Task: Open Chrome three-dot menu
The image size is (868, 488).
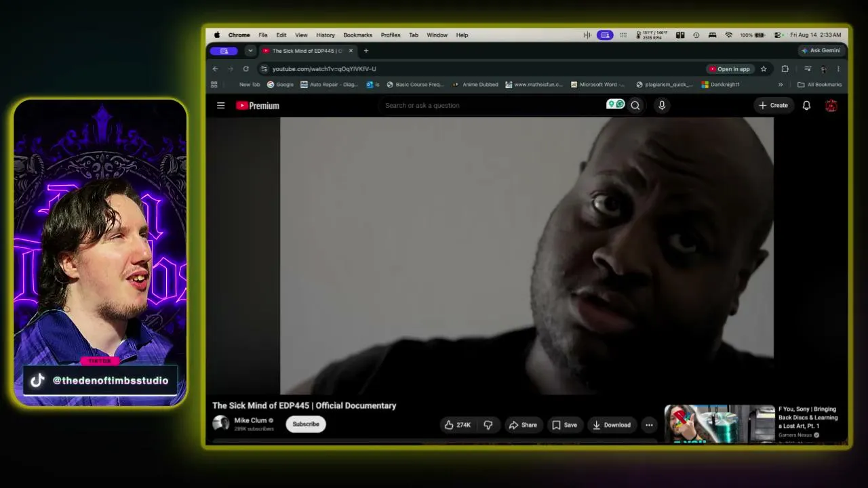Action: [x=838, y=68]
